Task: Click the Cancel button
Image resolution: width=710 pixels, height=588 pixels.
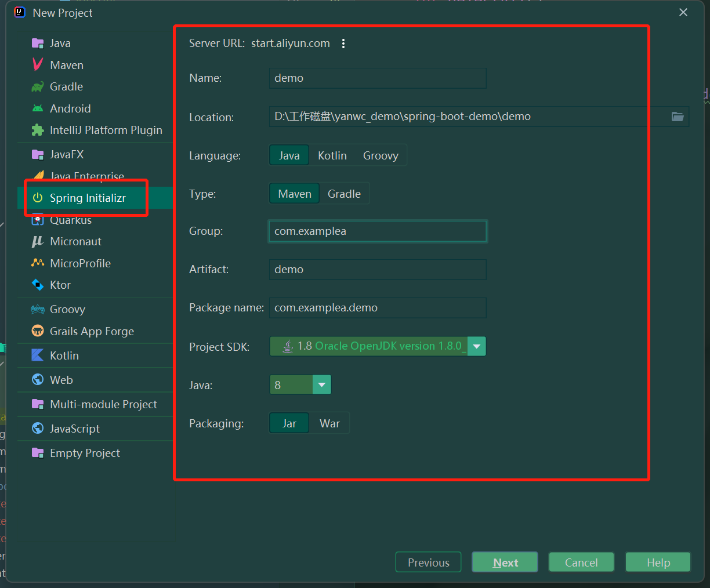Action: point(581,562)
